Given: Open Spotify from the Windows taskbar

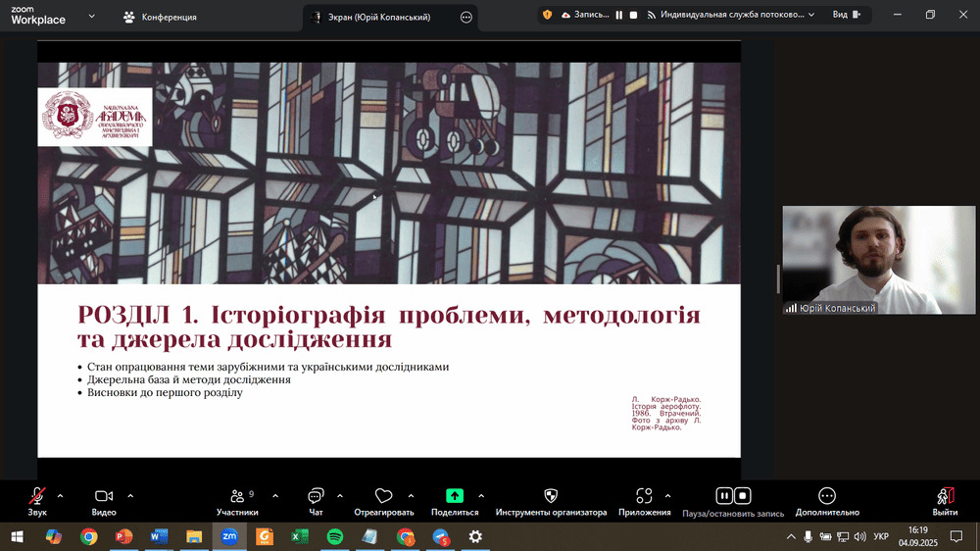Looking at the screenshot, I should (x=334, y=536).
